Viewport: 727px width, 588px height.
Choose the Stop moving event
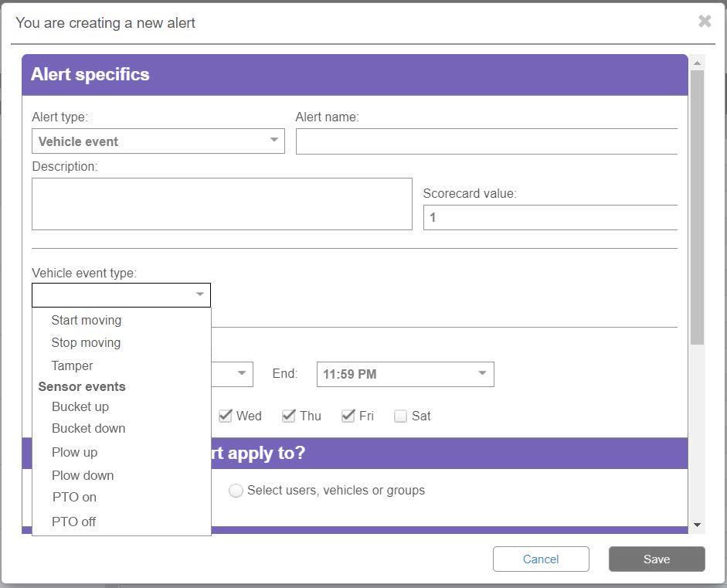[x=86, y=342]
